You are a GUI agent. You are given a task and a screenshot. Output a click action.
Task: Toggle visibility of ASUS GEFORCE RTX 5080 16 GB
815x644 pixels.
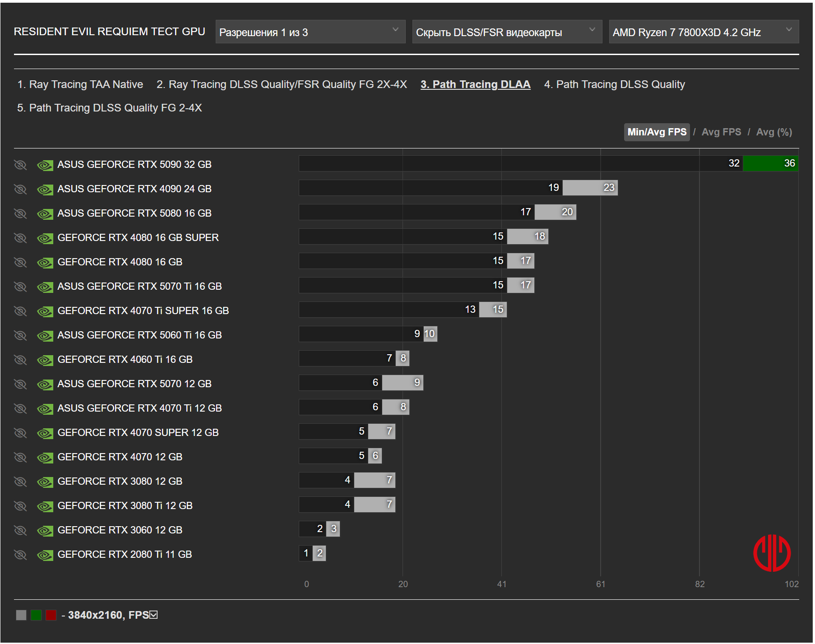tap(20, 213)
